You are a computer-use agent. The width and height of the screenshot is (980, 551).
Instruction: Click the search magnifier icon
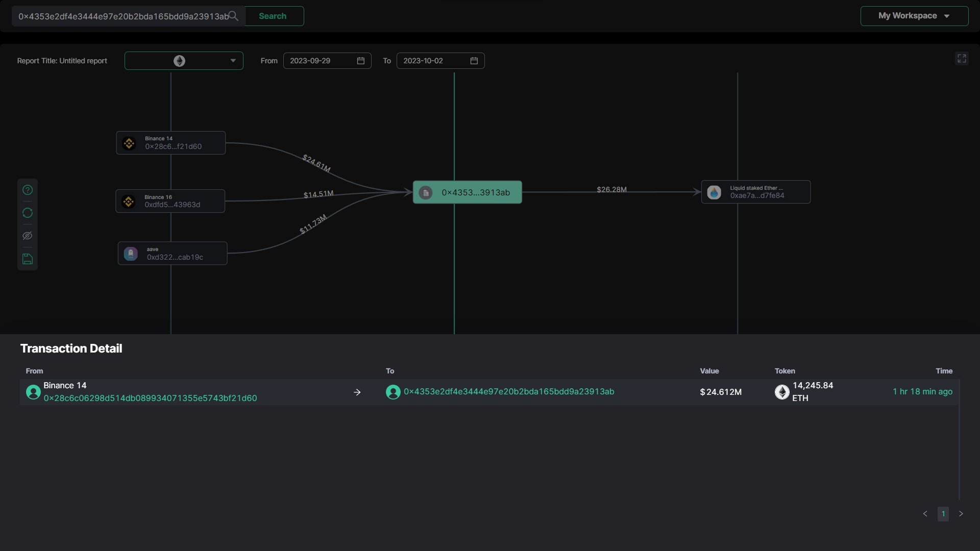coord(233,16)
